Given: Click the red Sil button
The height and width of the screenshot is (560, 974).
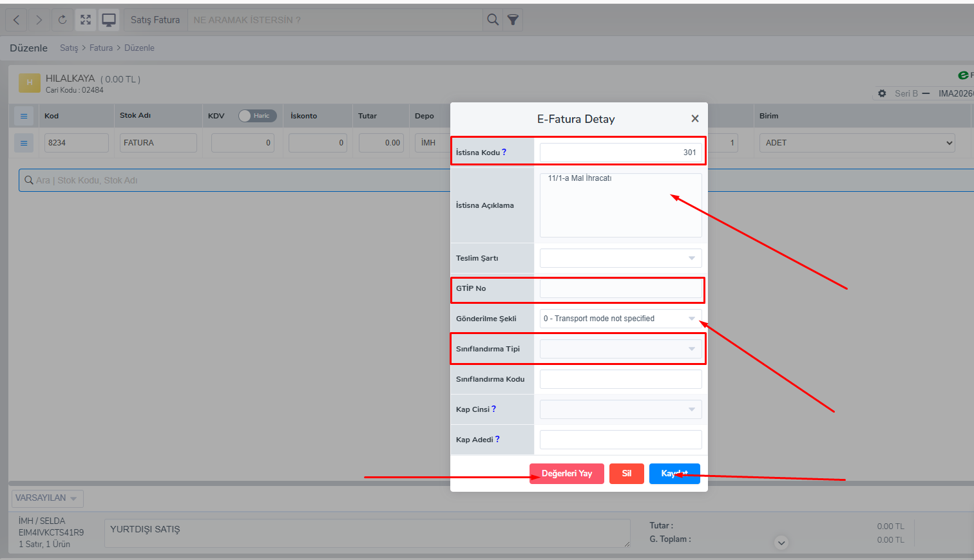Looking at the screenshot, I should coord(627,474).
